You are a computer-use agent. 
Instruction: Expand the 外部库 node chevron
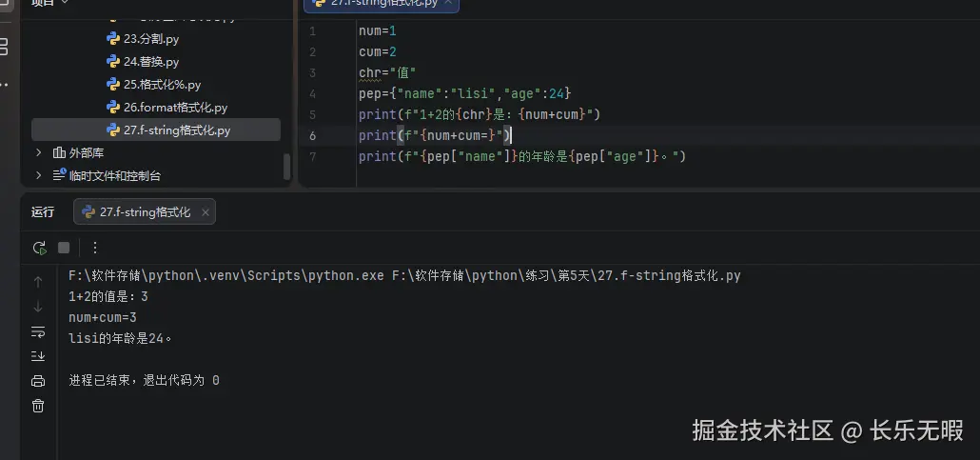[x=39, y=152]
